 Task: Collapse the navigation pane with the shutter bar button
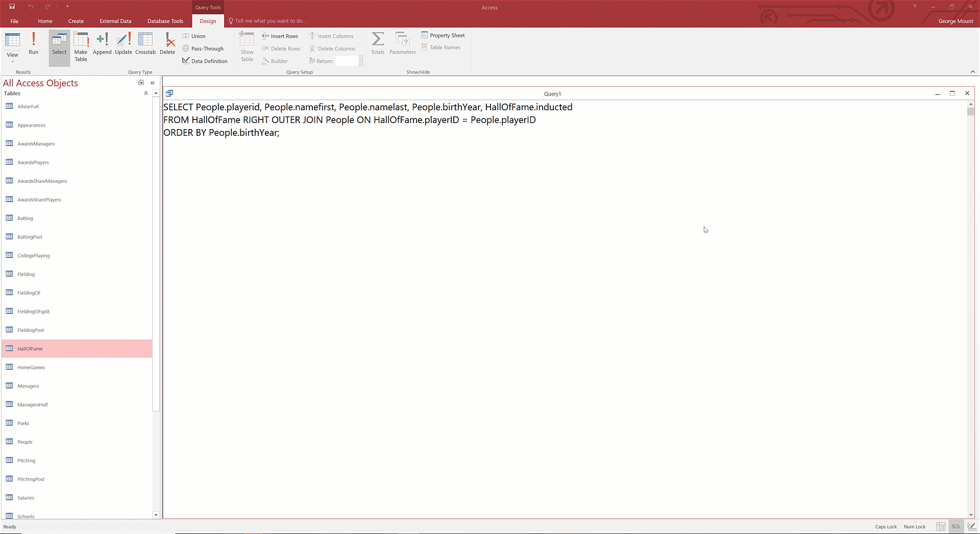click(153, 83)
